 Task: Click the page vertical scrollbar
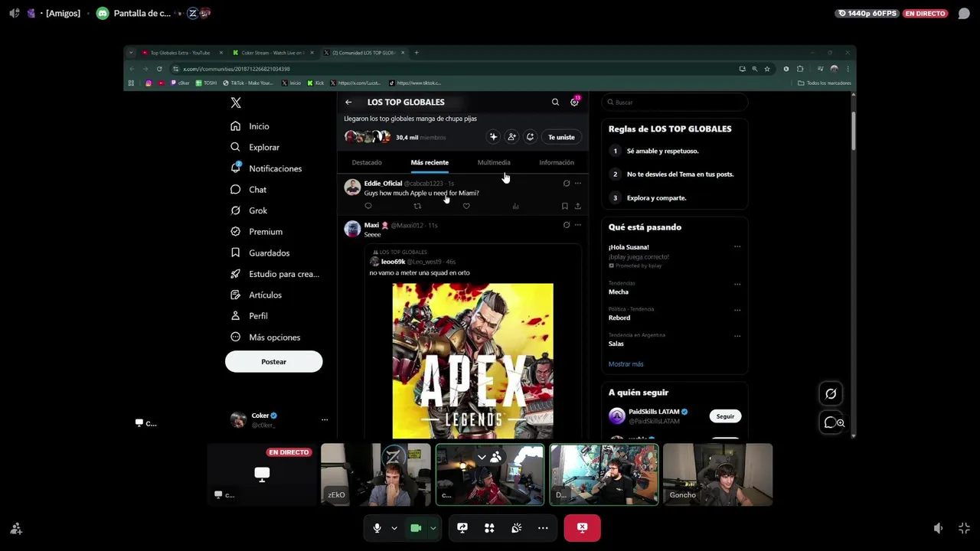(853, 132)
